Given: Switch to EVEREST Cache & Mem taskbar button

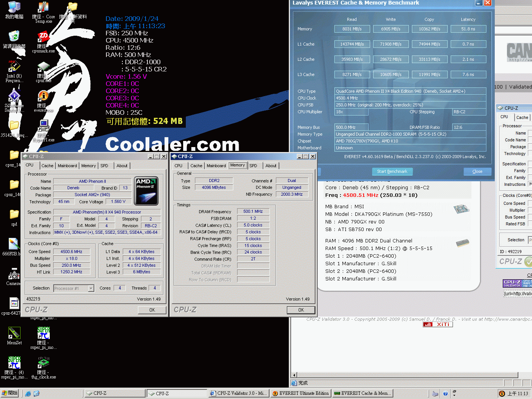Looking at the screenshot, I should pos(363,393).
